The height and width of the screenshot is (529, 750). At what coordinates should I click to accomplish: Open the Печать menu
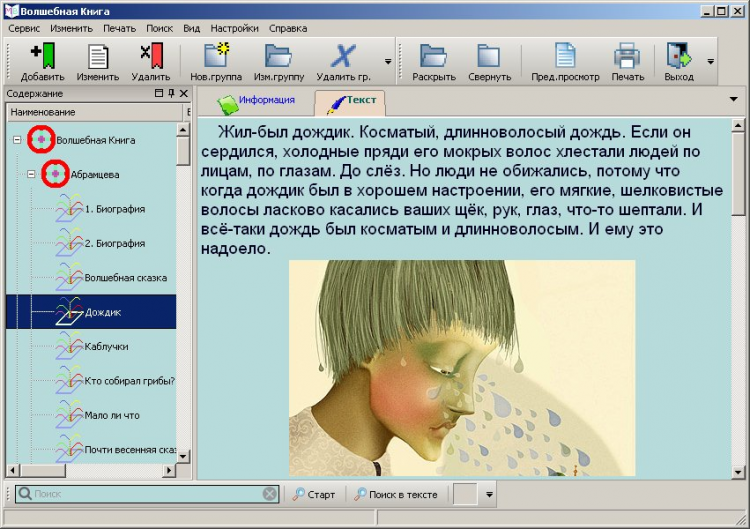120,28
